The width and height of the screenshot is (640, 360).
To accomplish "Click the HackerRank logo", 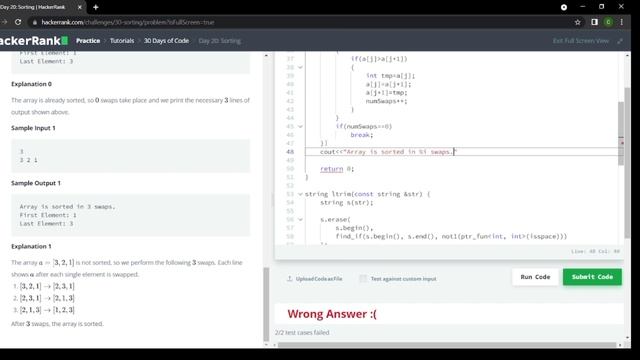I will tap(33, 41).
